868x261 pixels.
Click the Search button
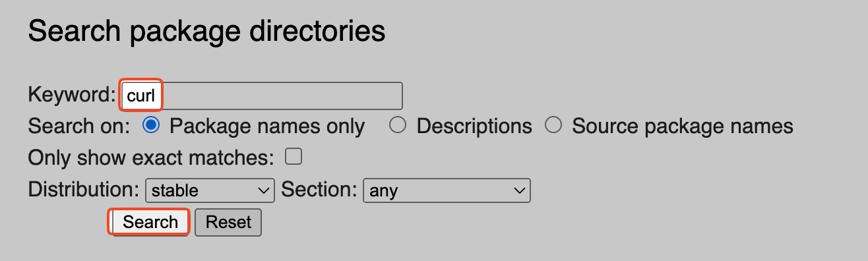tap(151, 222)
